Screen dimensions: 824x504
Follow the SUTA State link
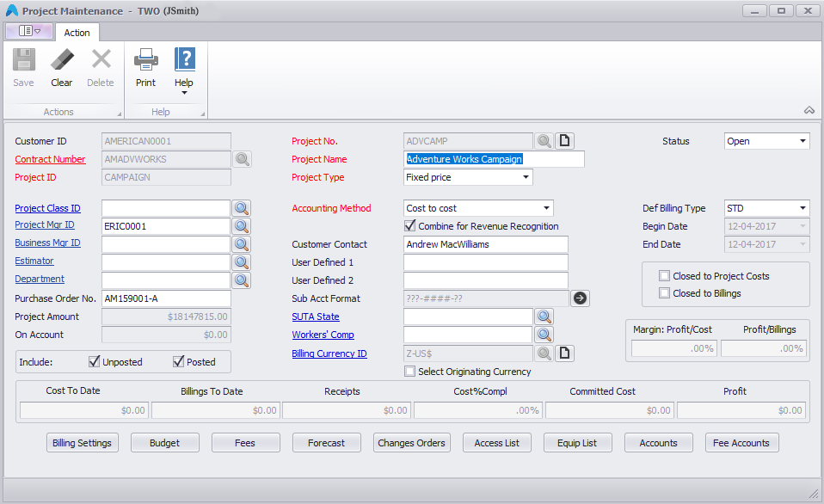point(316,317)
